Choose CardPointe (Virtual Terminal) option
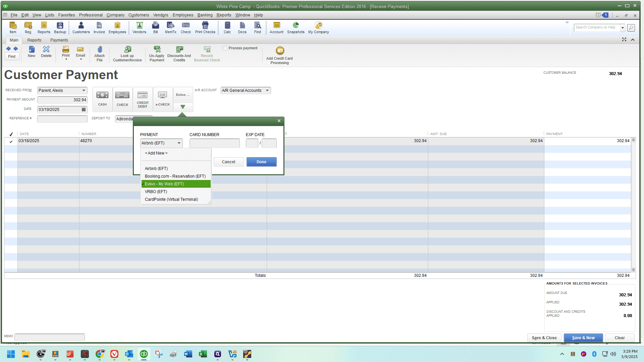 coord(171,199)
